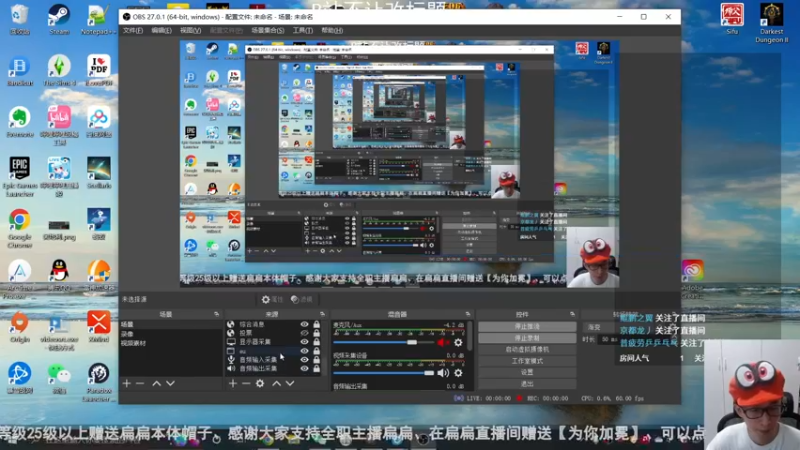Open Notepad++ desktop shortcut
Screen dimensions: 800x450
[x=98, y=20]
